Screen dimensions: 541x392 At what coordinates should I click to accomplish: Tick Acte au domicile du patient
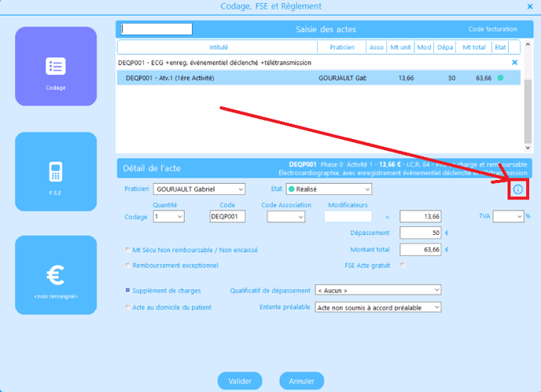pos(128,307)
